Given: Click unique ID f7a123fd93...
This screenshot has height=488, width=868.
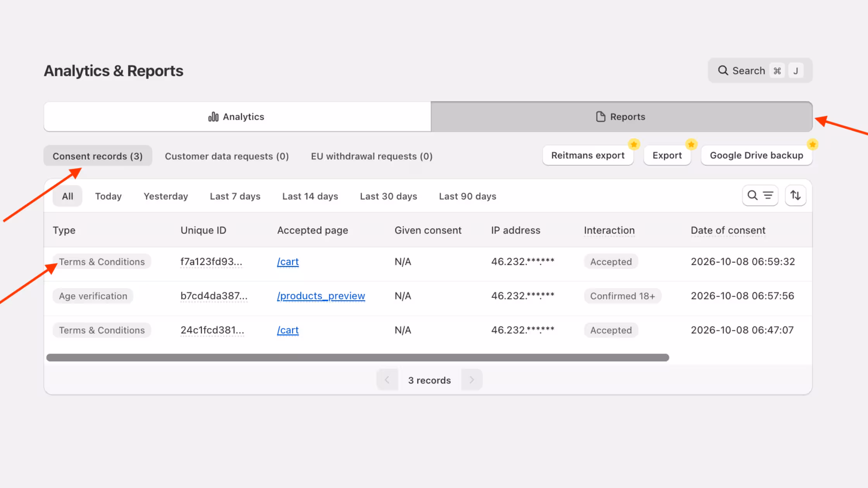Looking at the screenshot, I should coord(211,262).
